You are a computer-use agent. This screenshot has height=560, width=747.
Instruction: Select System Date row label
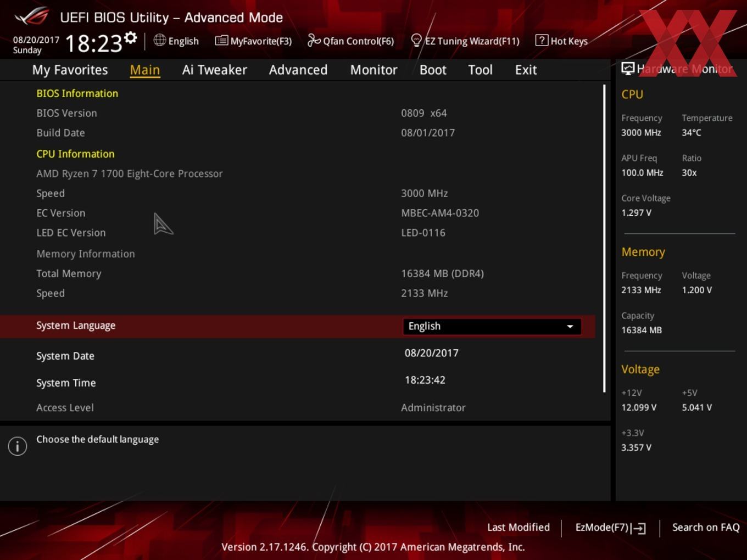pos(65,356)
